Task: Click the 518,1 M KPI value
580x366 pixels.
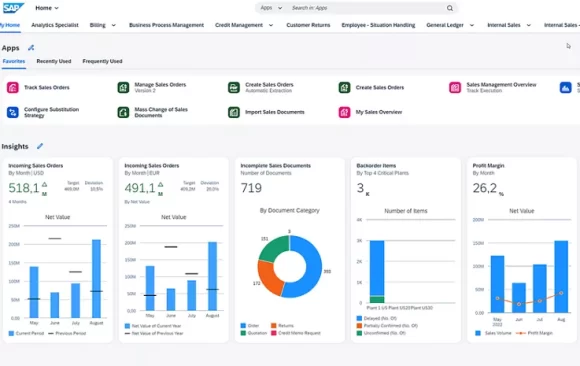Action: pos(28,188)
